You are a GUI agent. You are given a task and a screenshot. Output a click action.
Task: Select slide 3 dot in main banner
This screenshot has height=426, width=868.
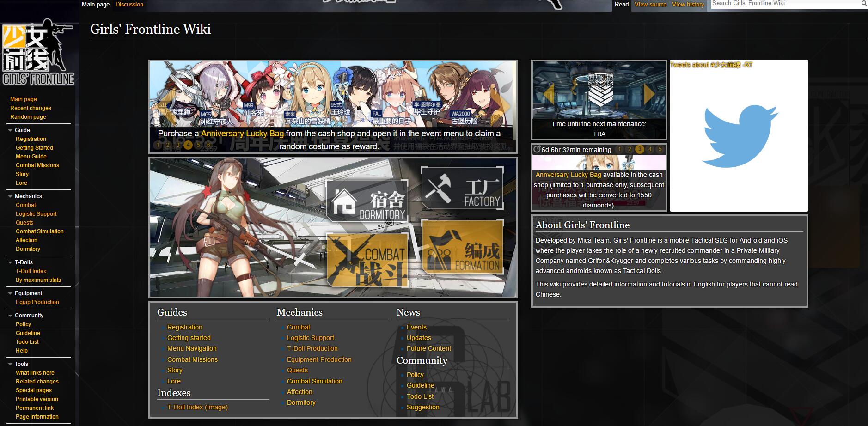pyautogui.click(x=178, y=145)
